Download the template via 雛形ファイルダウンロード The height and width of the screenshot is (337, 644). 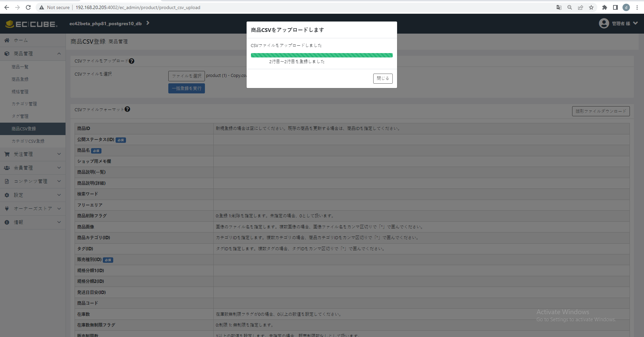pyautogui.click(x=601, y=111)
